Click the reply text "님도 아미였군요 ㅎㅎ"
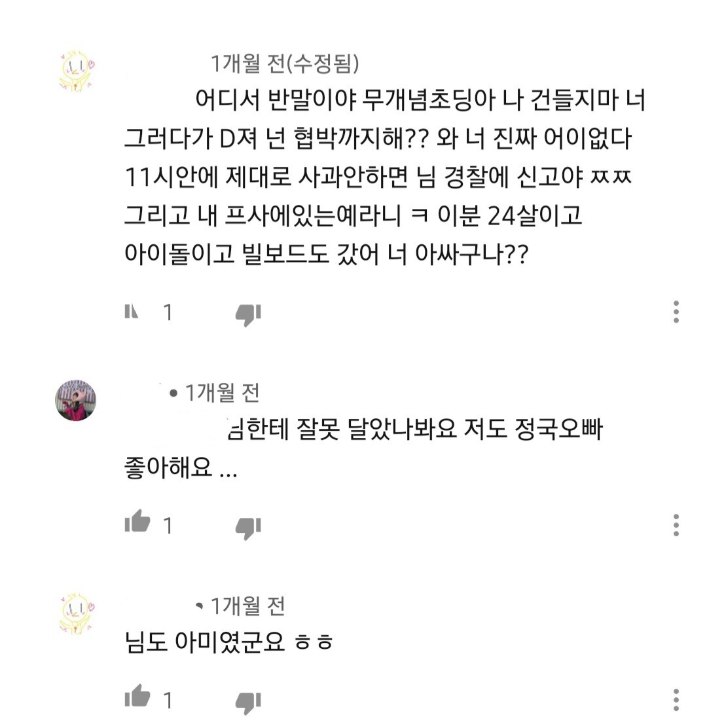 pyautogui.click(x=229, y=642)
